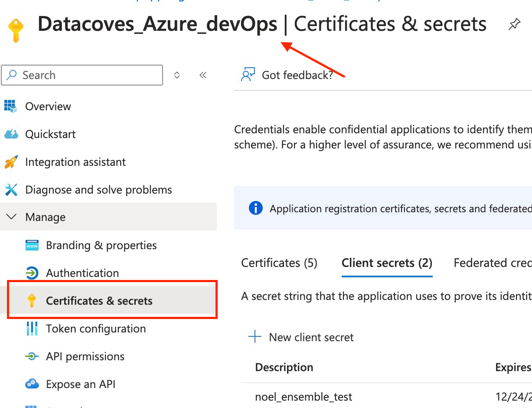Open Expose an API
The height and width of the screenshot is (408, 532).
81,384
